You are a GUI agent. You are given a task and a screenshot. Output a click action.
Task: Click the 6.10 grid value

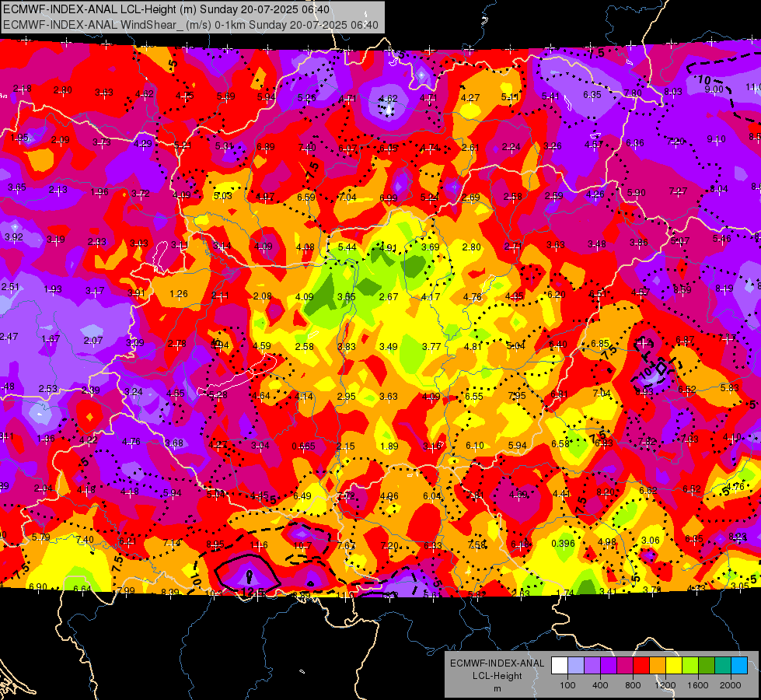click(x=475, y=446)
